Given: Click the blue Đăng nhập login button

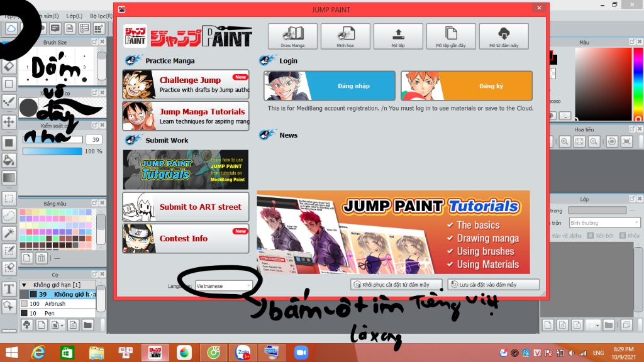Looking at the screenshot, I should [330, 85].
